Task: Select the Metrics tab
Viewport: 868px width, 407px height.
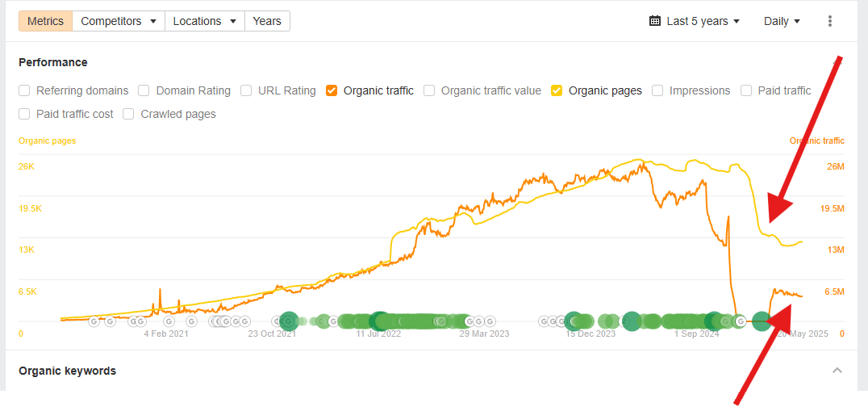Action: point(45,21)
